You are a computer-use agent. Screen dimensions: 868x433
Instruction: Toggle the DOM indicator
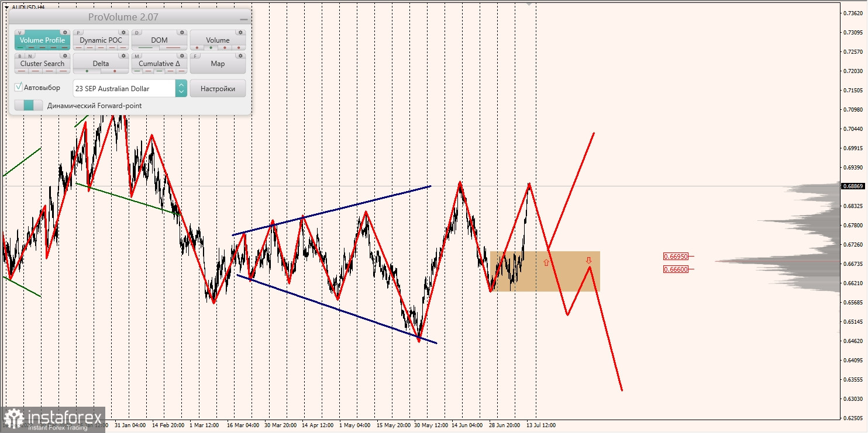pos(159,40)
